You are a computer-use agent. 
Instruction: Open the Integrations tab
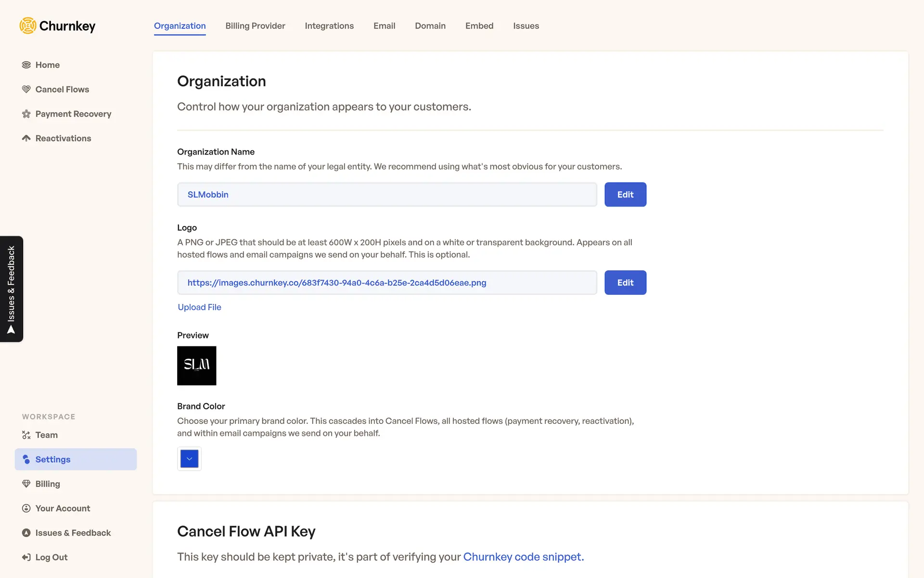pos(329,26)
